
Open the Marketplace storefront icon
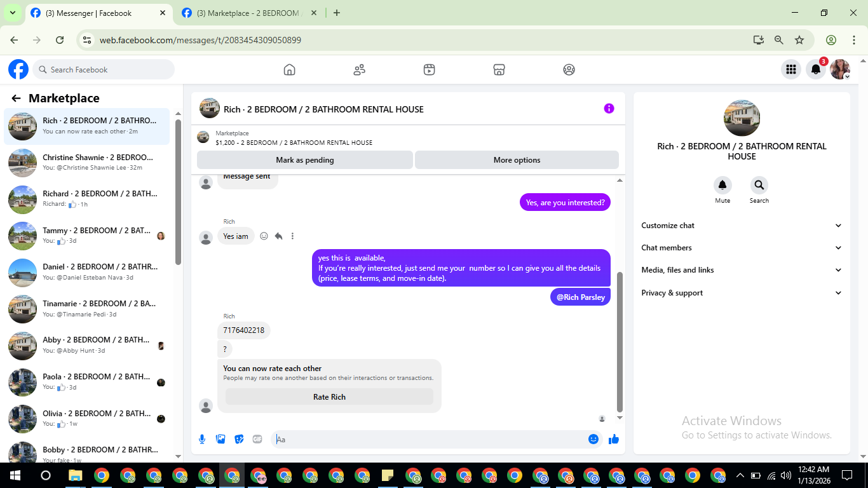499,70
